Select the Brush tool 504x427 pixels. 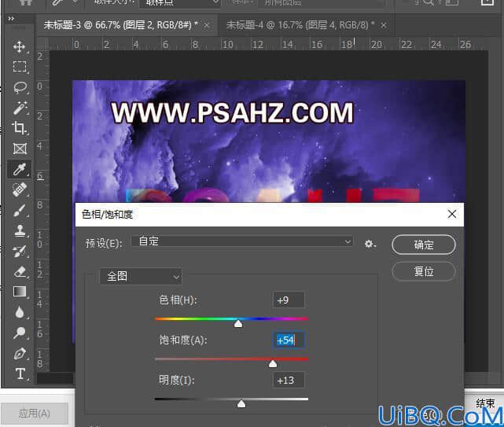(x=20, y=210)
